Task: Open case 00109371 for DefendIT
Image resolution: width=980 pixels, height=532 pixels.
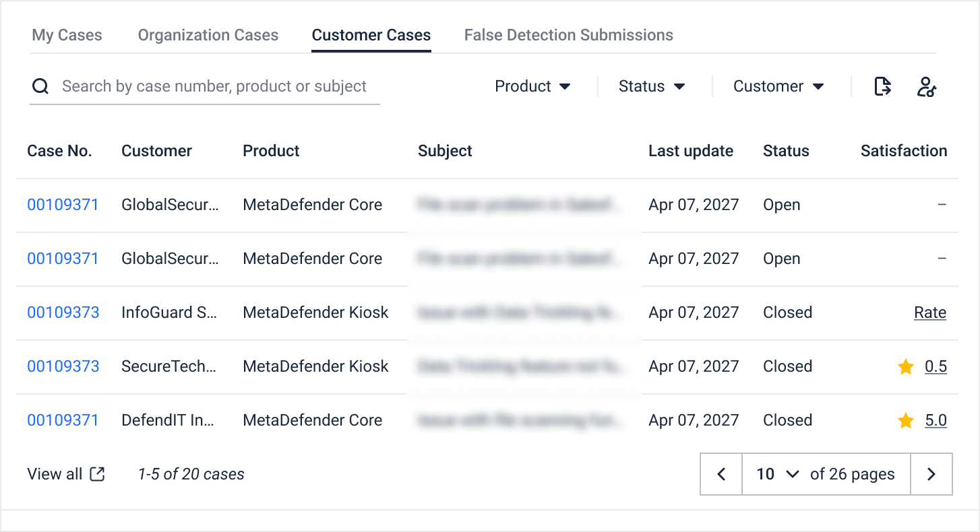Action: coord(63,420)
